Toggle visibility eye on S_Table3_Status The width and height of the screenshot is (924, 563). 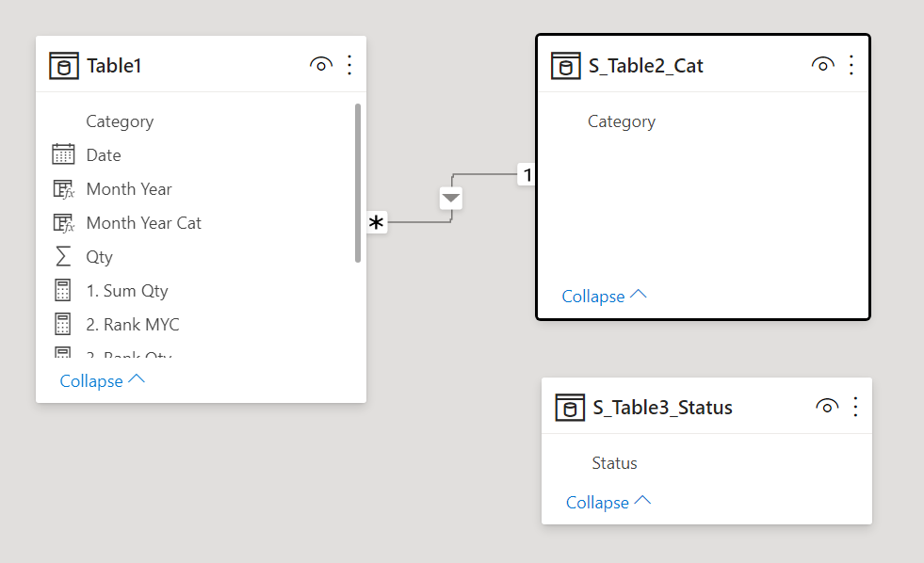point(827,407)
